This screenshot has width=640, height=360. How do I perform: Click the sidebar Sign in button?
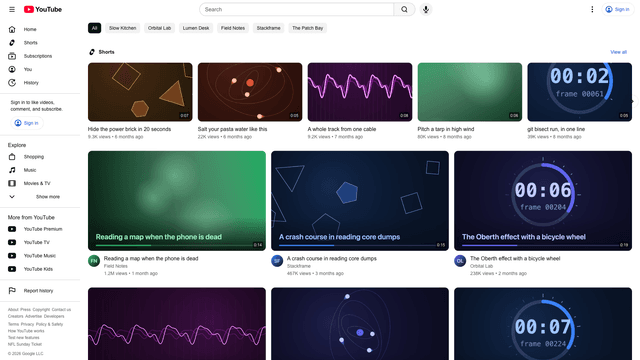[27, 123]
